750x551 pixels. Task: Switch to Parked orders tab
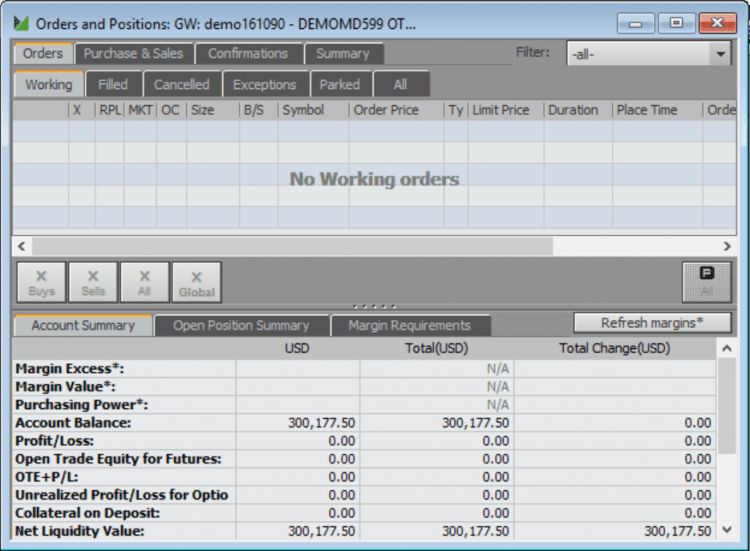[x=339, y=85]
